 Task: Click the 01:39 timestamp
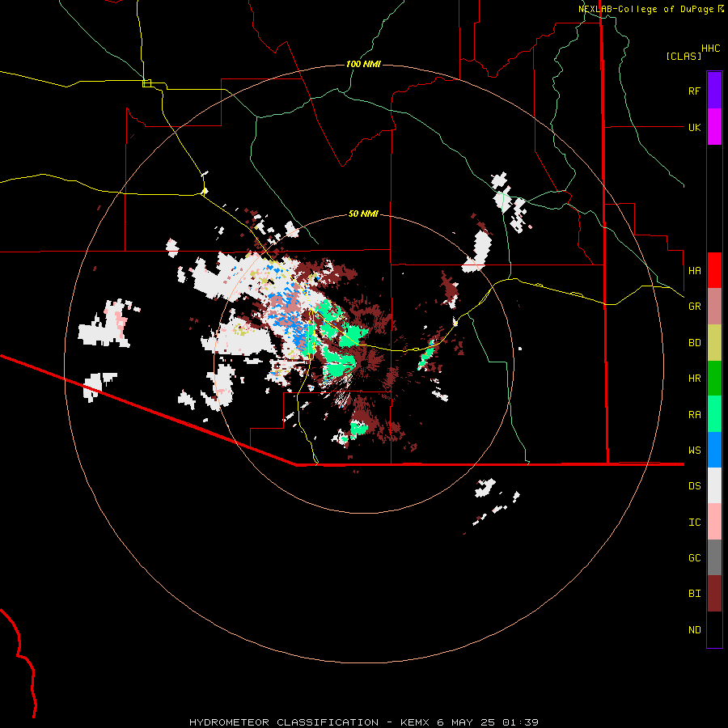[520, 722]
